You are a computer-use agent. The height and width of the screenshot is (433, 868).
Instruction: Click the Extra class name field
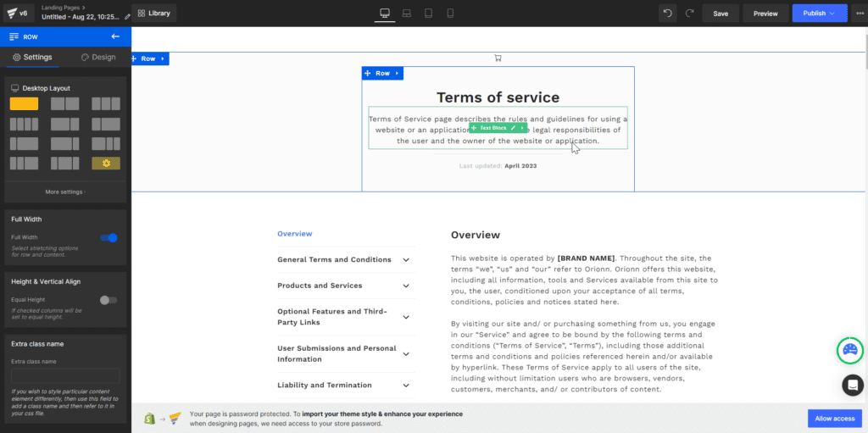(65, 376)
